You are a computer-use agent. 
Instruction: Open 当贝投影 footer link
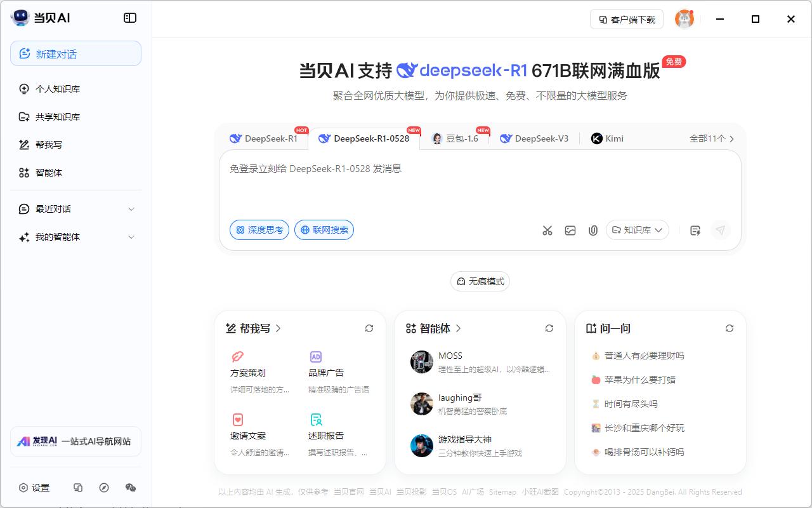point(412,491)
